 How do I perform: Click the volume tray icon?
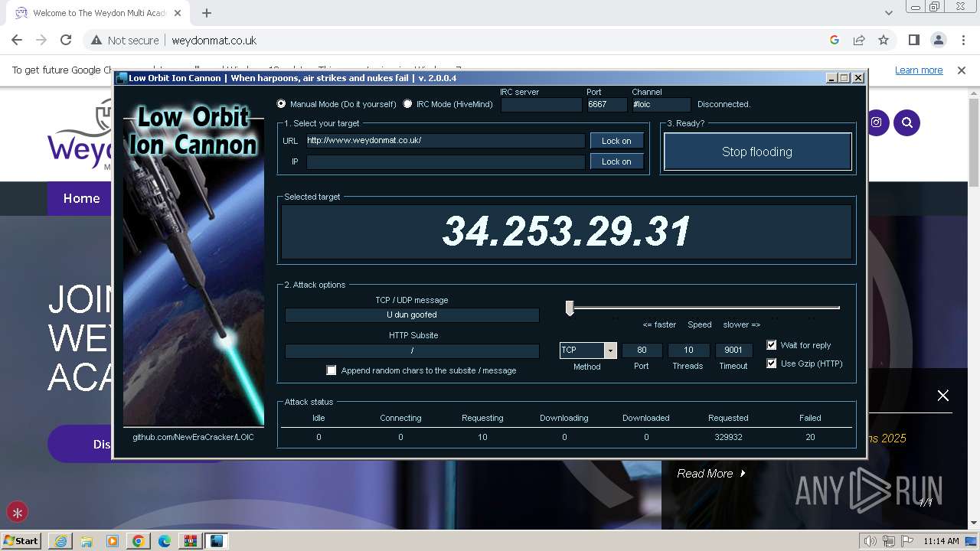tap(871, 541)
